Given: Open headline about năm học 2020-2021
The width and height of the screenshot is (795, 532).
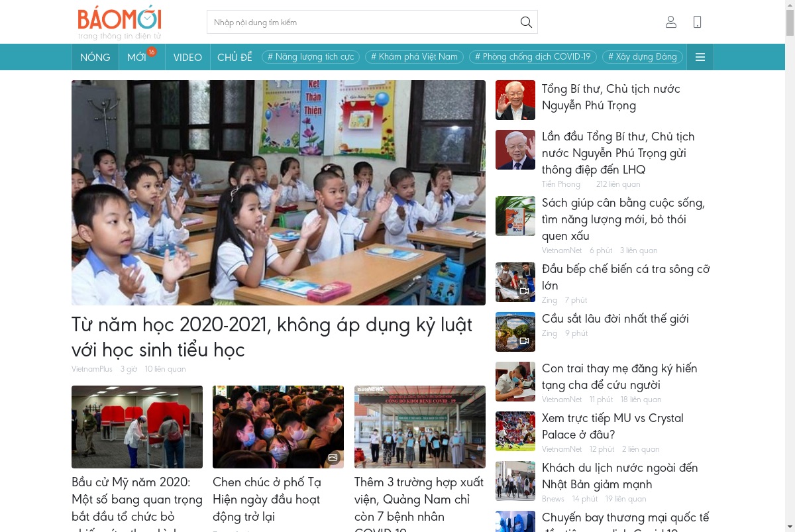Looking at the screenshot, I should coord(272,337).
